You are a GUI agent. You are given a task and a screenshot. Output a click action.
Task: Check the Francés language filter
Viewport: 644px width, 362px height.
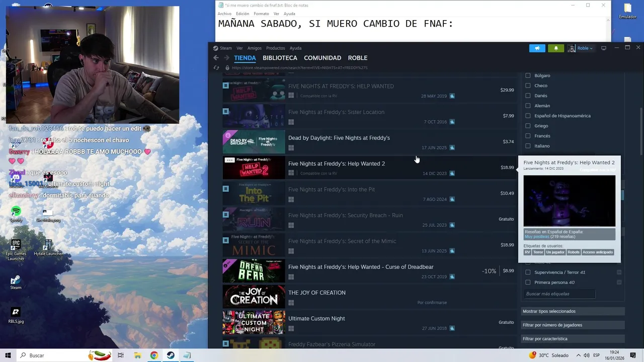click(x=528, y=136)
